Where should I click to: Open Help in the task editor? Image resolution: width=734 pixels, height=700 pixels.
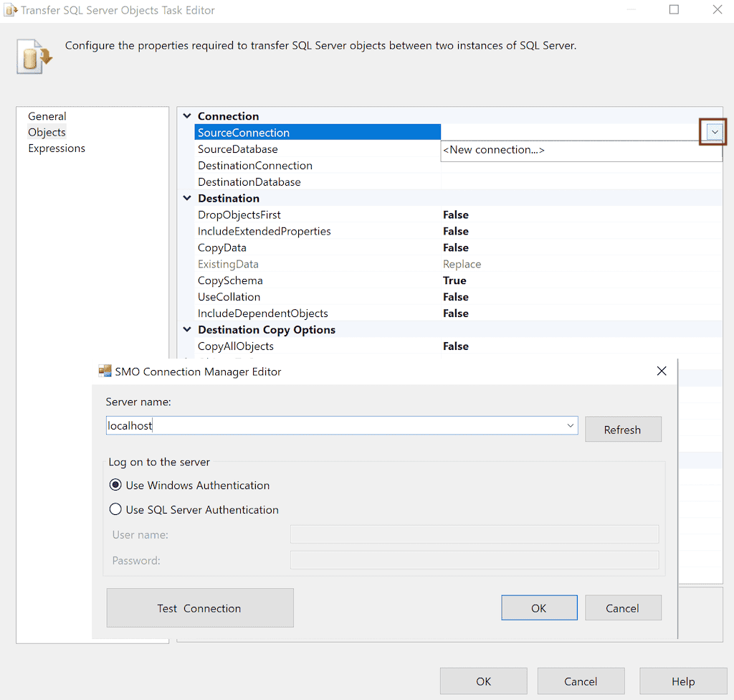682,681
